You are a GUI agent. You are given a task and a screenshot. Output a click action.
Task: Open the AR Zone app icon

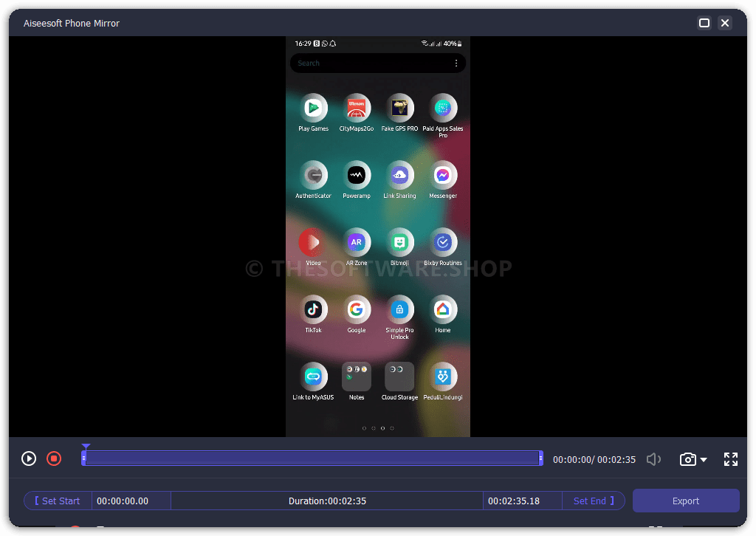tap(357, 242)
